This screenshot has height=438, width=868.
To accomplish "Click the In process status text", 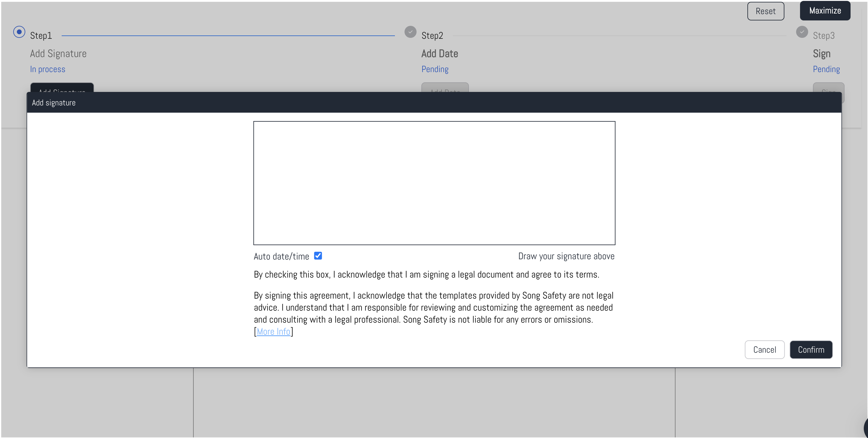I will coord(48,69).
